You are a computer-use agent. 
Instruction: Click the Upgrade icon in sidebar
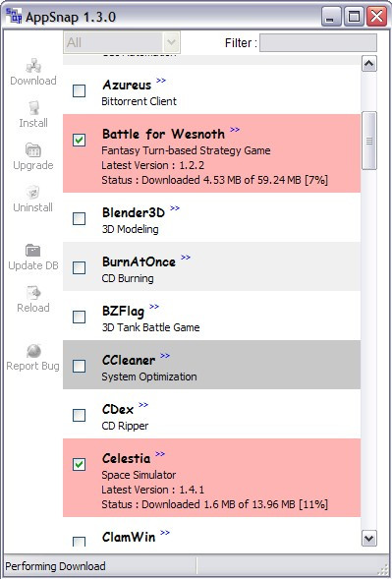33,150
